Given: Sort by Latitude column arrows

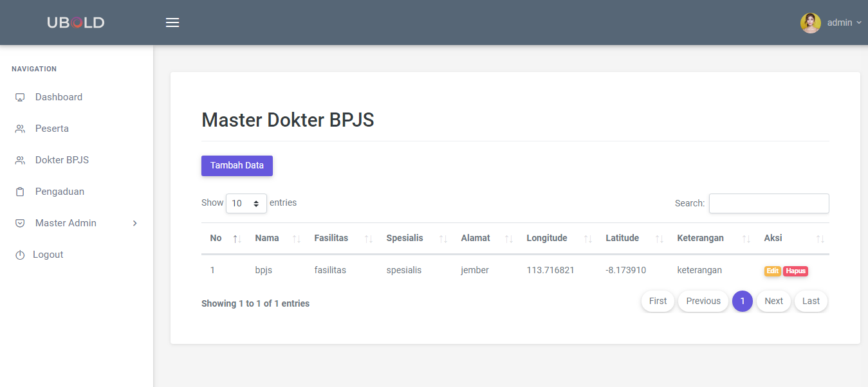Looking at the screenshot, I should pos(660,239).
